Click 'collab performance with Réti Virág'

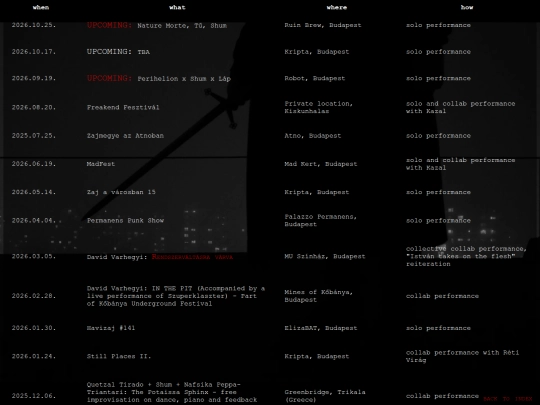(x=463, y=356)
